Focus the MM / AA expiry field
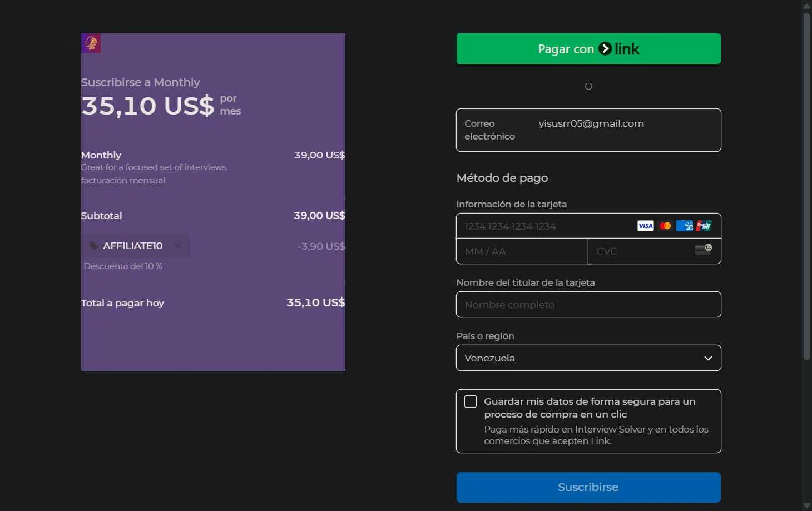Image resolution: width=812 pixels, height=511 pixels. click(x=522, y=251)
